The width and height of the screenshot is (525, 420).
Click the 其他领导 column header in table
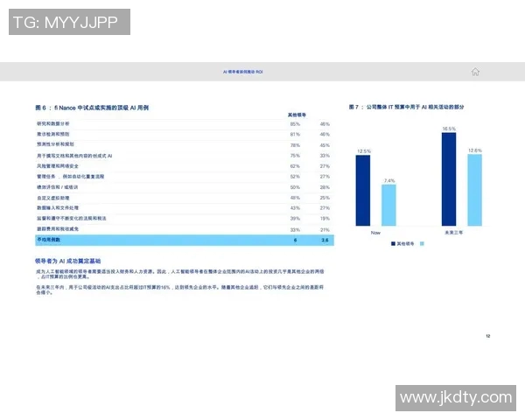(297, 115)
